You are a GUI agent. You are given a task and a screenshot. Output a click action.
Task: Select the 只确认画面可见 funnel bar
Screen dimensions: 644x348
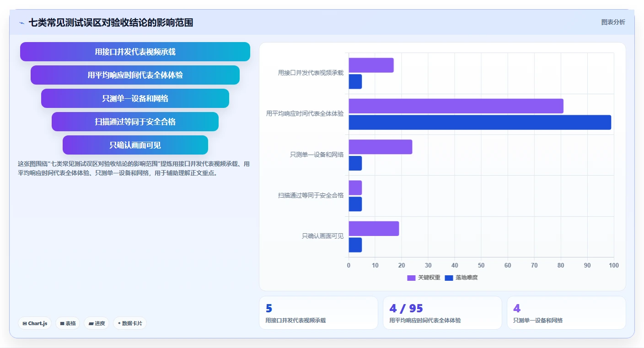[135, 145]
